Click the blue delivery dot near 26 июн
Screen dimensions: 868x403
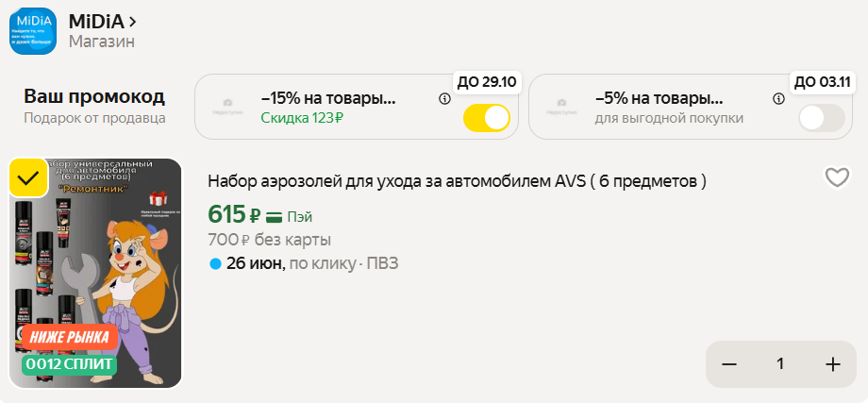point(215,264)
